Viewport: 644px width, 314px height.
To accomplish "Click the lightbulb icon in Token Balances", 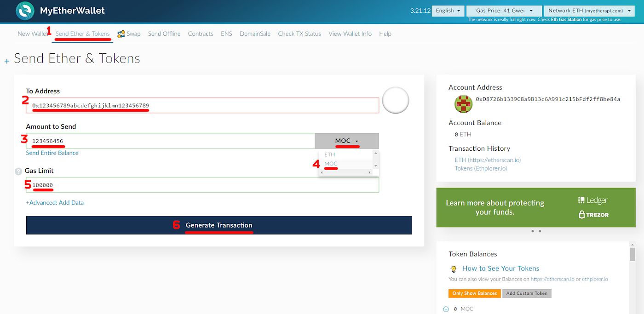I will click(454, 268).
